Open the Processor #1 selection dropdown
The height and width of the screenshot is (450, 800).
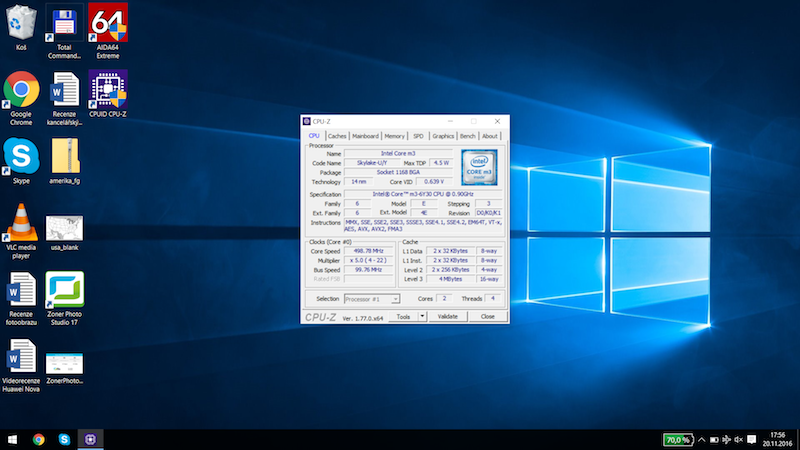coord(372,299)
